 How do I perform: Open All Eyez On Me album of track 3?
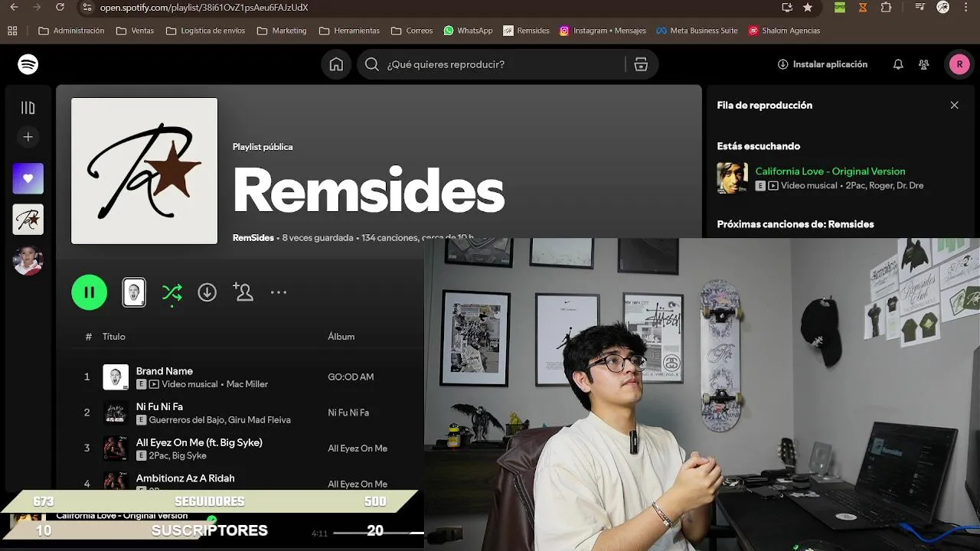(358, 448)
